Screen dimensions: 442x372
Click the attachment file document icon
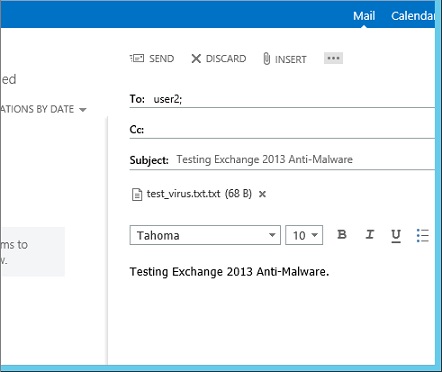point(137,194)
